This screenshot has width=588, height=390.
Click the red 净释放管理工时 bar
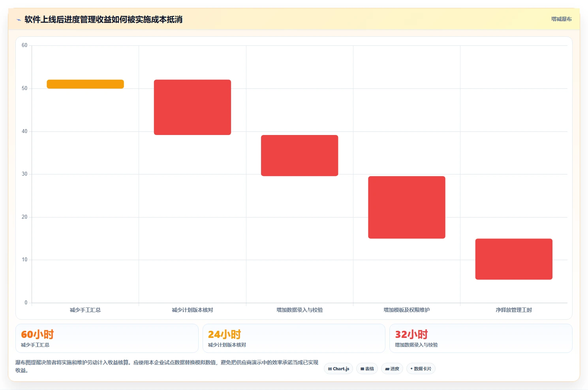[x=514, y=259]
